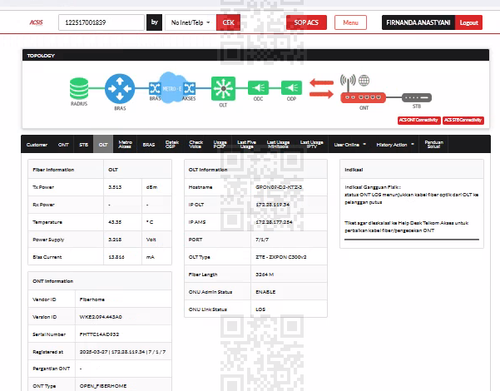The width and height of the screenshot is (500, 391).
Task: Click the Tx Power value 3.513
Action: click(115, 187)
